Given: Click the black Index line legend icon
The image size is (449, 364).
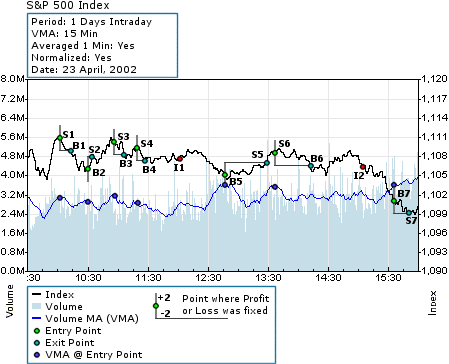Looking at the screenshot, I should tap(37, 294).
